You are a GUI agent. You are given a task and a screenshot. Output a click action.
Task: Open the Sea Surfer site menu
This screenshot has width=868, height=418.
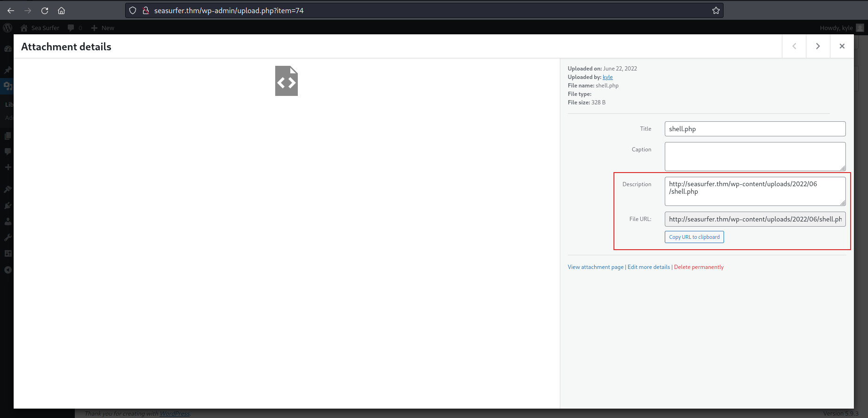40,28
